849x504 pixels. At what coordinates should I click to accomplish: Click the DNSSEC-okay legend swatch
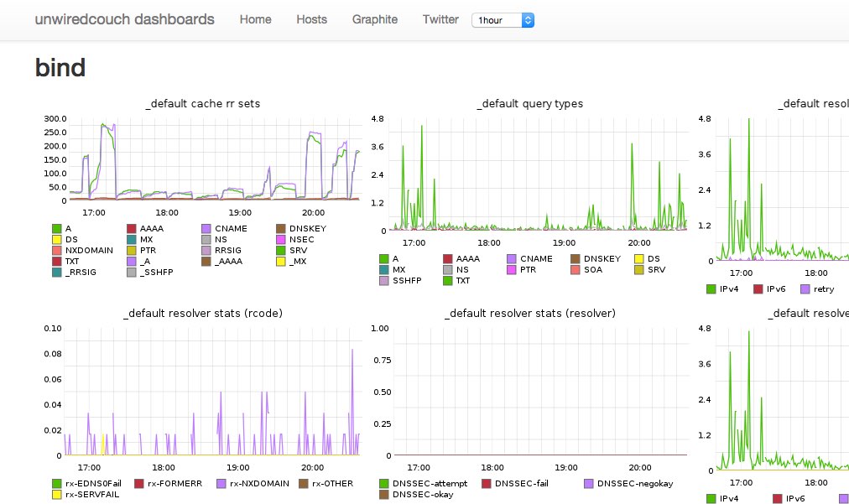[384, 494]
